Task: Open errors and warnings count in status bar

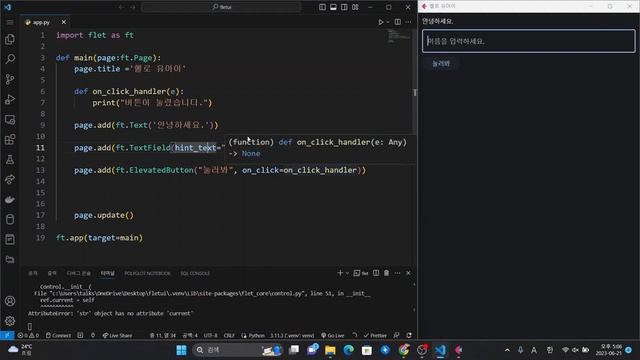Action: pos(28,335)
